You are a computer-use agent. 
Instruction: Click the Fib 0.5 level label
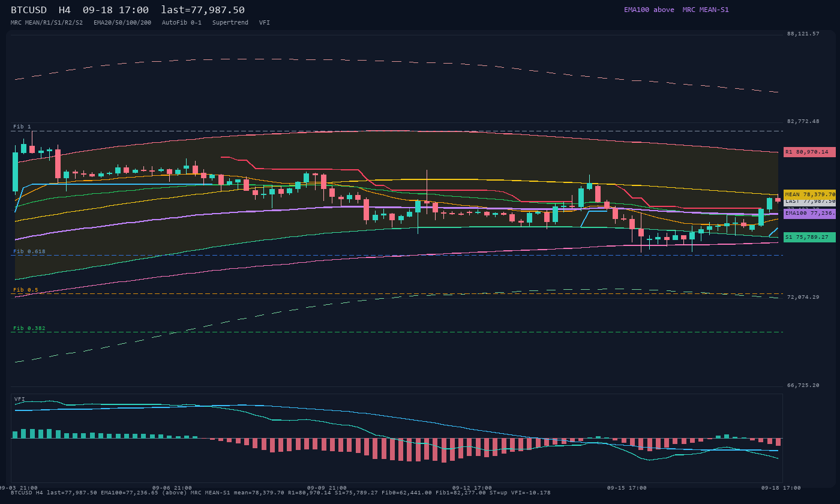pyautogui.click(x=26, y=290)
